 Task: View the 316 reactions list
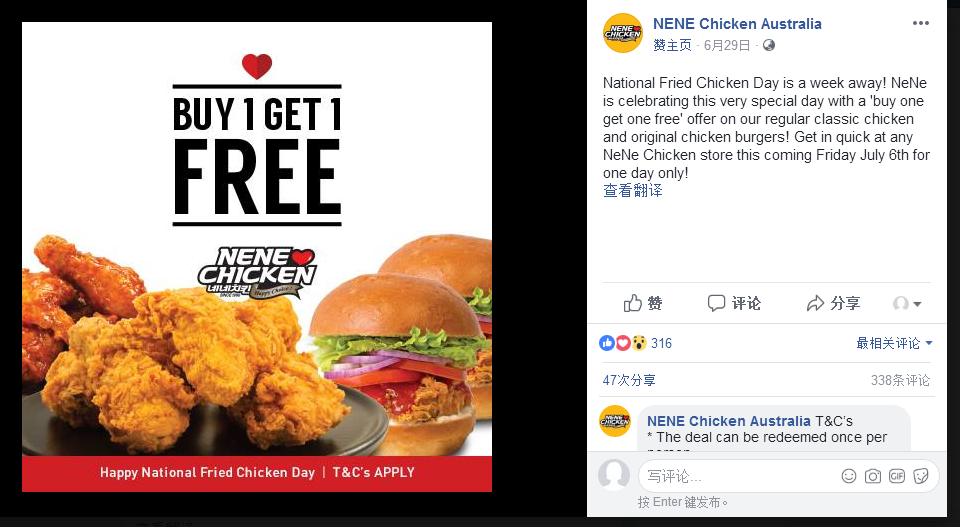[636, 343]
